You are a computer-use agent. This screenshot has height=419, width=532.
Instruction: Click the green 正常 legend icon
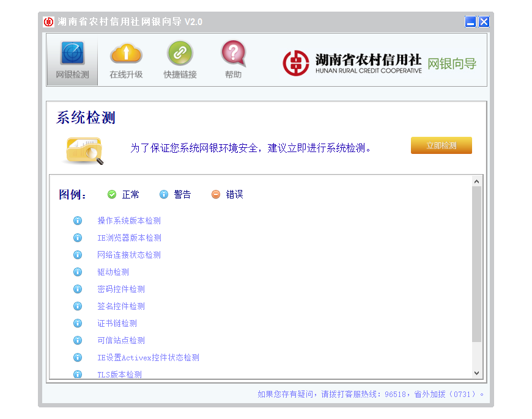click(x=112, y=195)
